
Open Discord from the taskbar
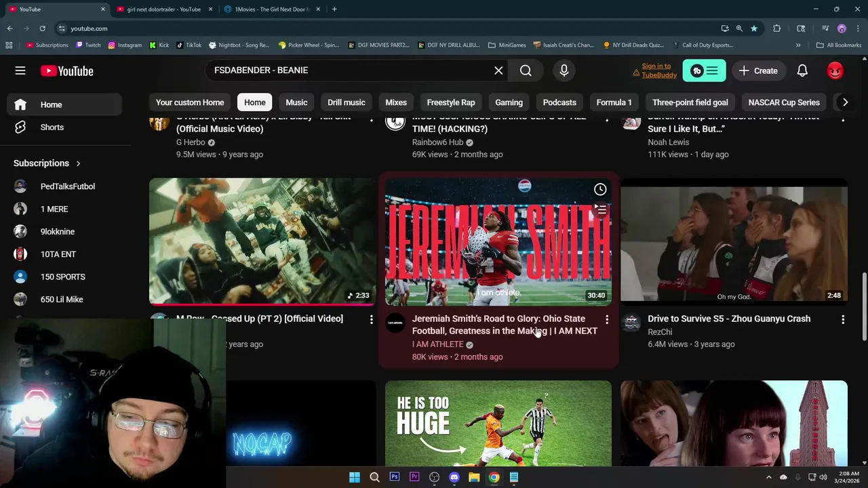pyautogui.click(x=454, y=477)
